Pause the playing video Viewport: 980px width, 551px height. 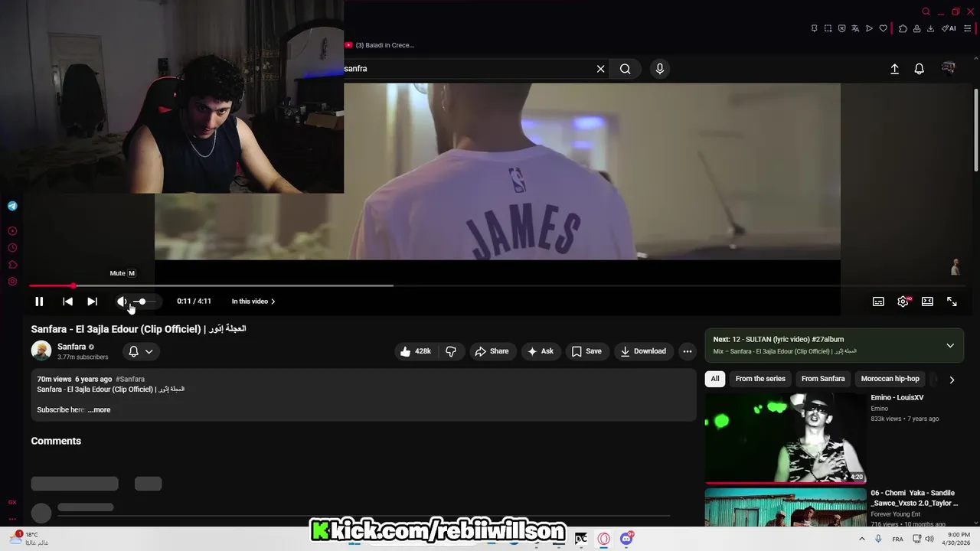point(39,302)
